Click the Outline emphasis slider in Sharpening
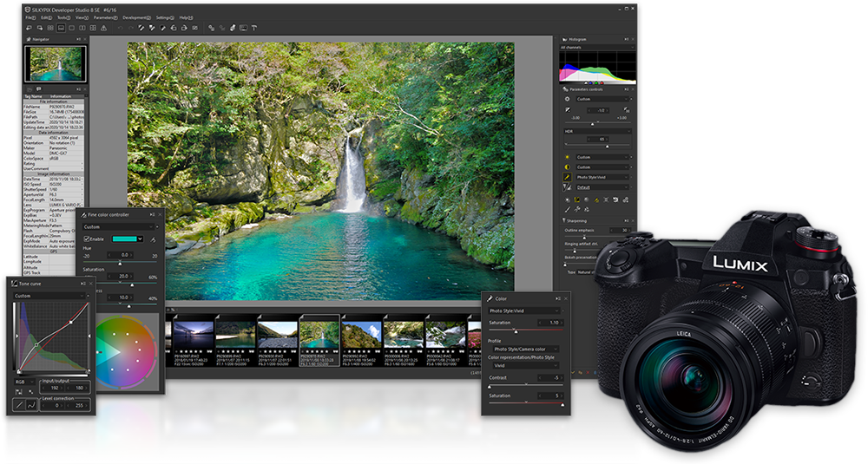868x464 pixels. point(597,238)
